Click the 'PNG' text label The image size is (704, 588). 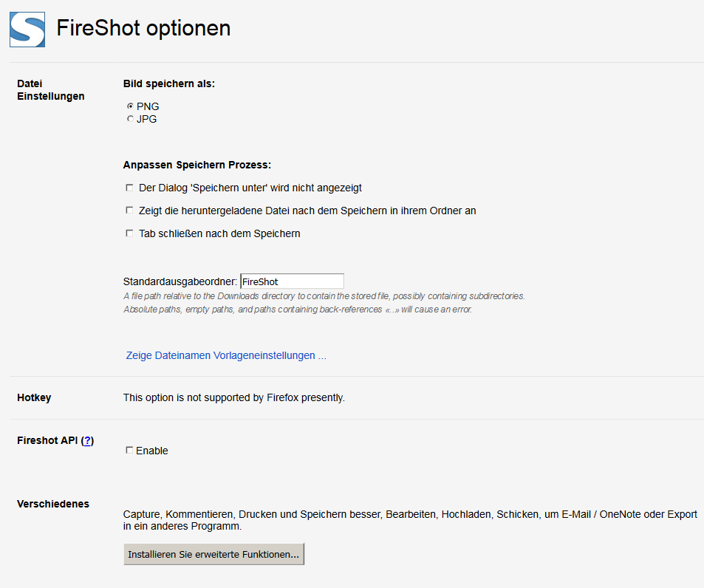[x=148, y=106]
